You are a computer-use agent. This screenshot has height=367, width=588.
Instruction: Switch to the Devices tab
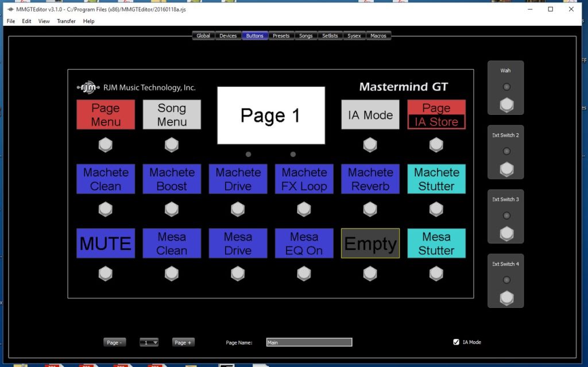[x=228, y=36]
